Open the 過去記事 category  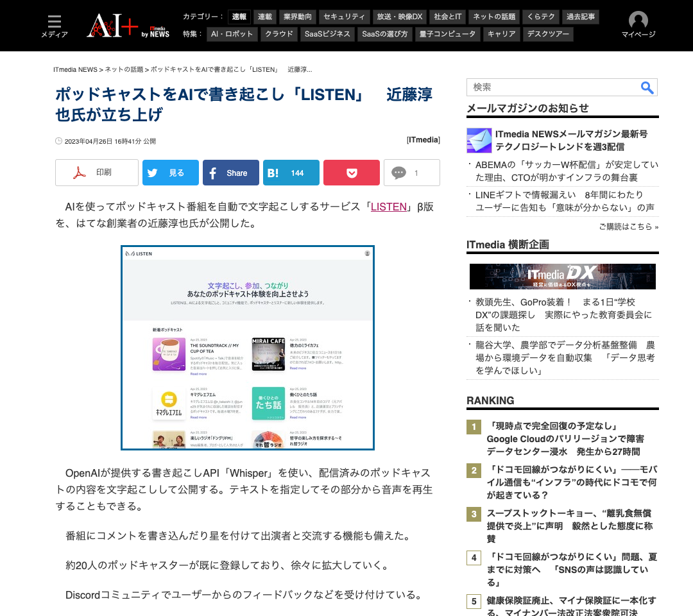[581, 17]
